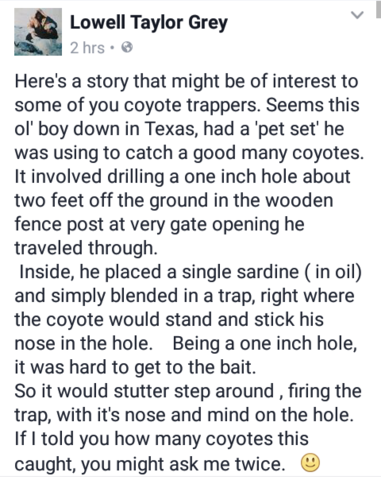The width and height of the screenshot is (381, 480).
Task: Click the public globe privacy icon
Action: pyautogui.click(x=127, y=48)
